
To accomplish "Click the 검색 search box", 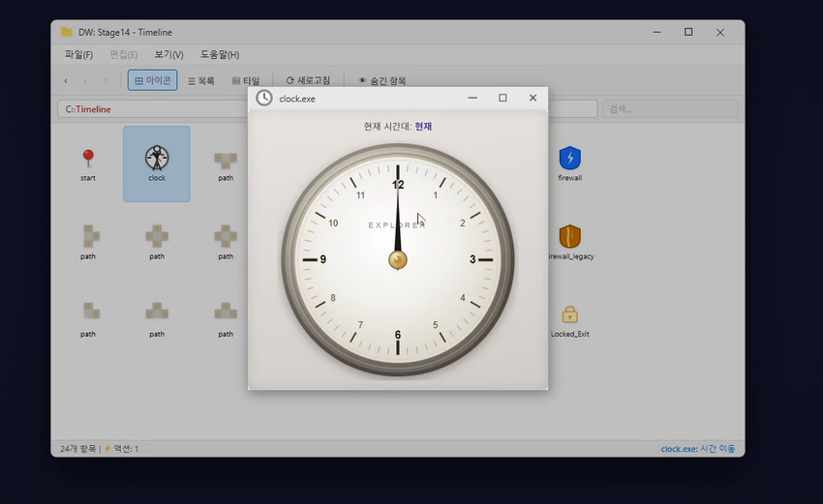I will 670,109.
